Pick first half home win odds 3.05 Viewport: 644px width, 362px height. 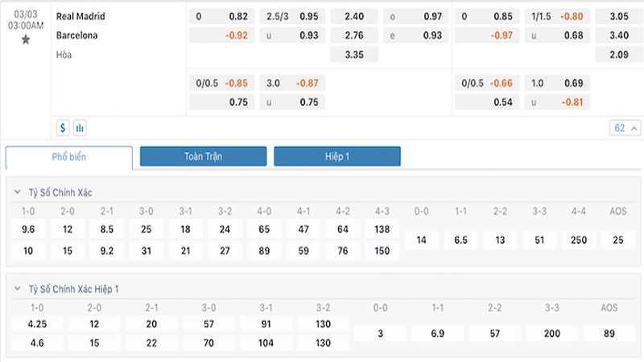click(619, 16)
